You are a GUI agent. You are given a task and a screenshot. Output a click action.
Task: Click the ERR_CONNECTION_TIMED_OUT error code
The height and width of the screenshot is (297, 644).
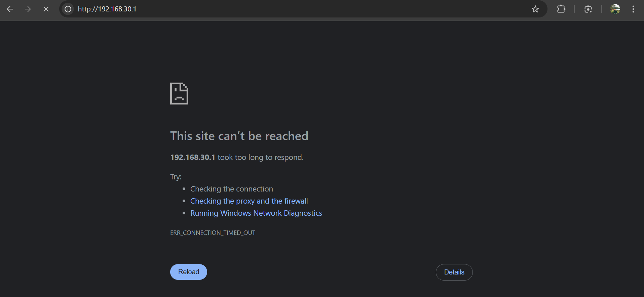[213, 233]
